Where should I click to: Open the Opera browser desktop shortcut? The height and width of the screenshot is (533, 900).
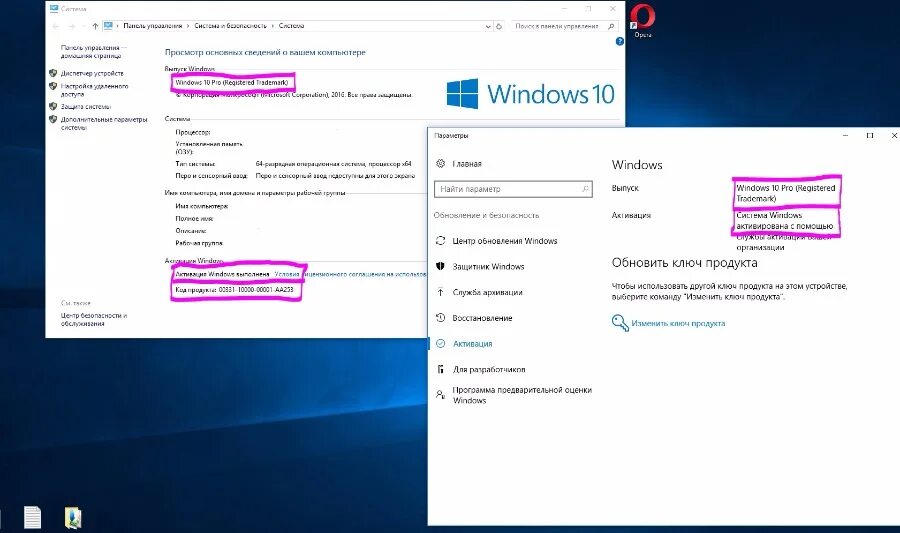642,20
